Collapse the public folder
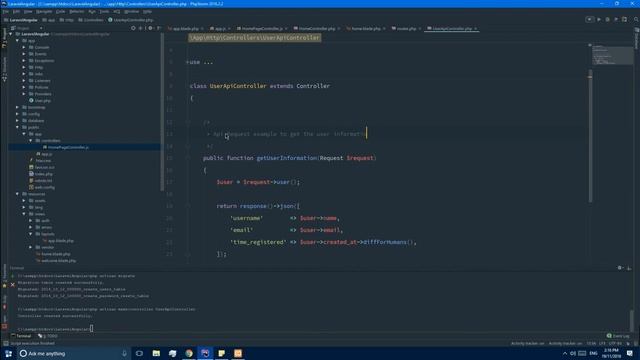The image size is (640, 360). pos(18,127)
